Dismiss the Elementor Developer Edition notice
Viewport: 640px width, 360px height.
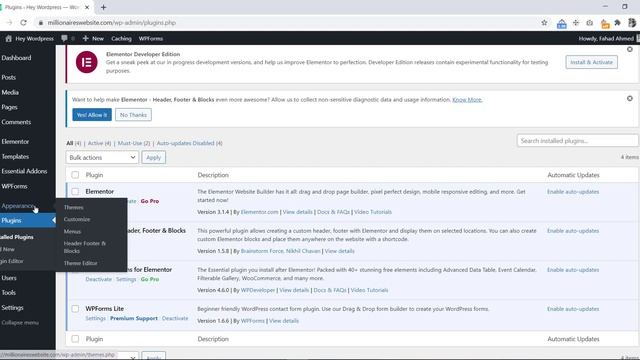click(630, 49)
